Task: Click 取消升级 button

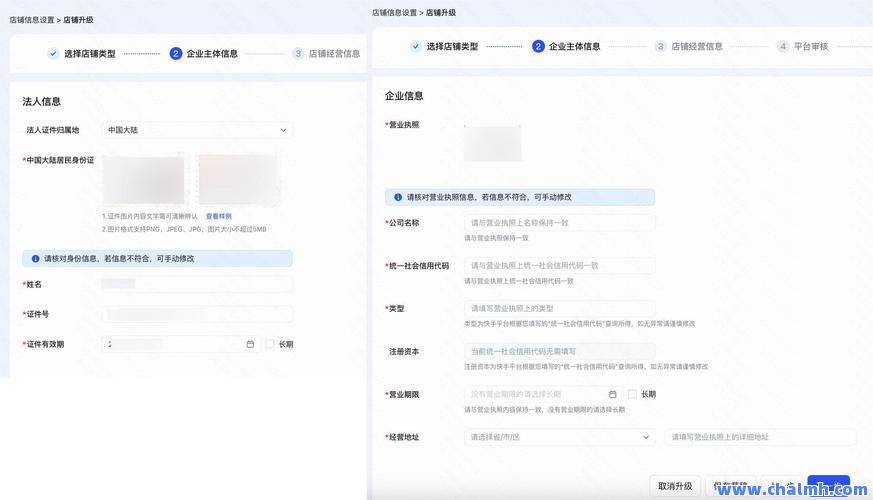Action: point(675,486)
